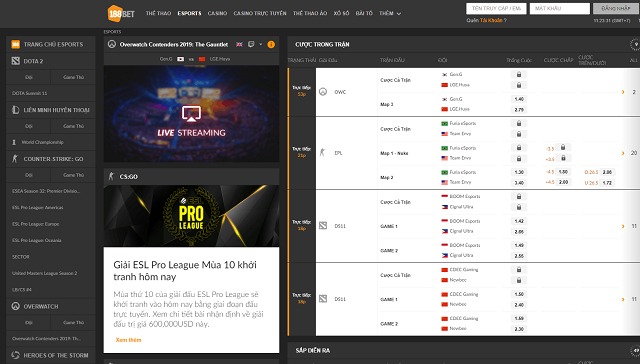The height and width of the screenshot is (364, 640).
Task: Click the Overwatch logo in Contenders panel header
Action: tap(112, 44)
